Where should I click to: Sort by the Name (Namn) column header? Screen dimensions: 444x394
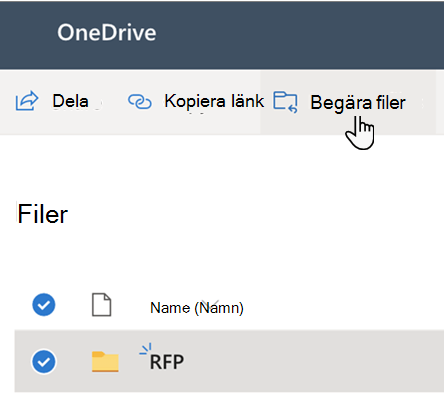(197, 308)
